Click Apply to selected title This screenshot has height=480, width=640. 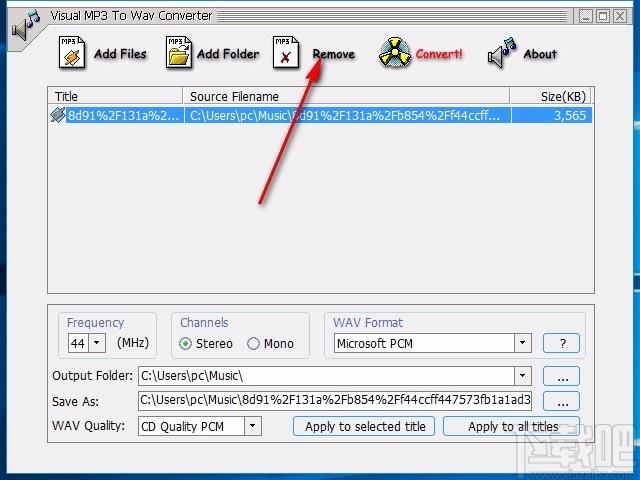tap(364, 427)
